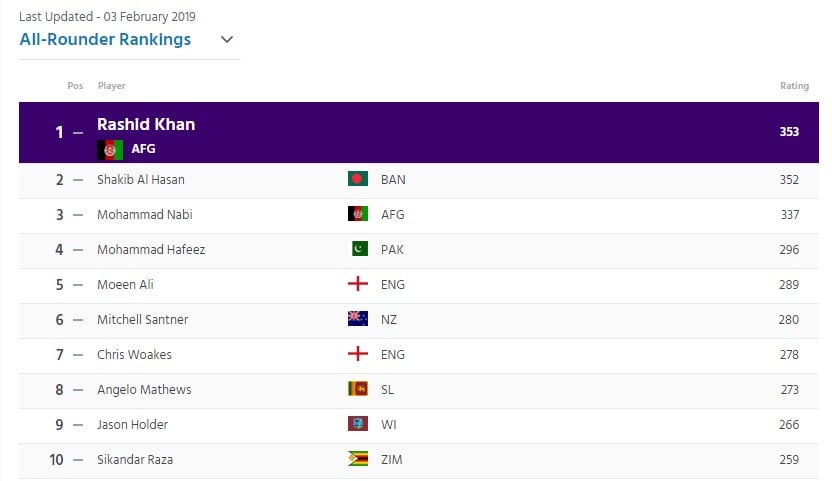Click the Zimbabwe flag icon
The image size is (832, 481).
coord(358,459)
